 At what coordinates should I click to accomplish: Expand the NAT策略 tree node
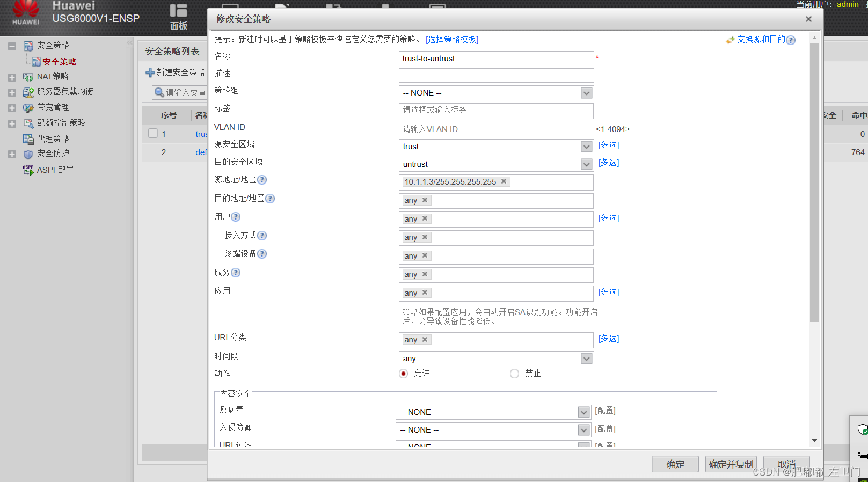12,77
